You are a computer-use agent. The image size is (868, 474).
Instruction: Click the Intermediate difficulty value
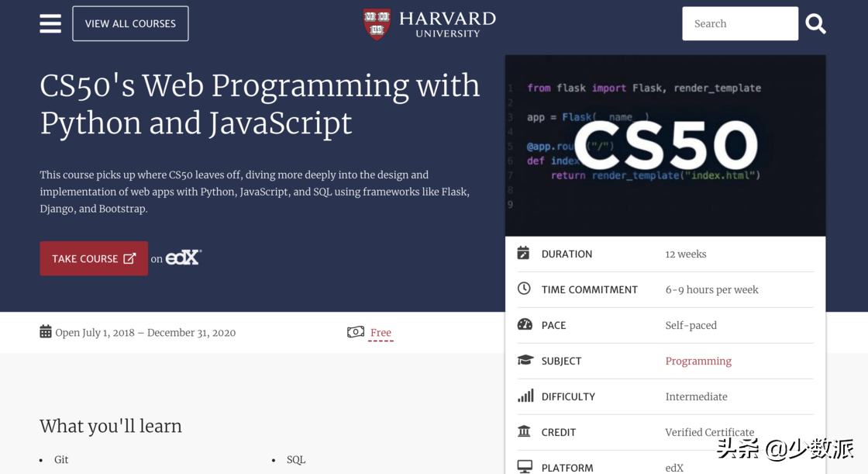(x=696, y=396)
